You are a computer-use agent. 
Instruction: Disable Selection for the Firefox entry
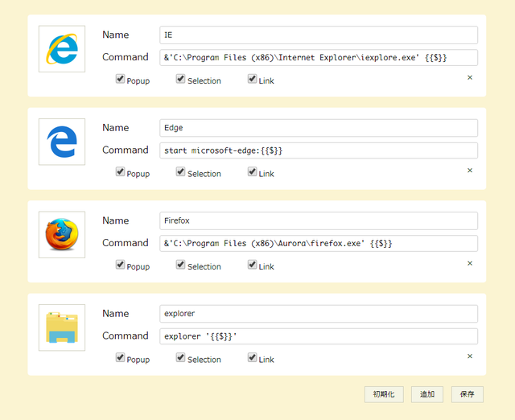[x=180, y=265]
